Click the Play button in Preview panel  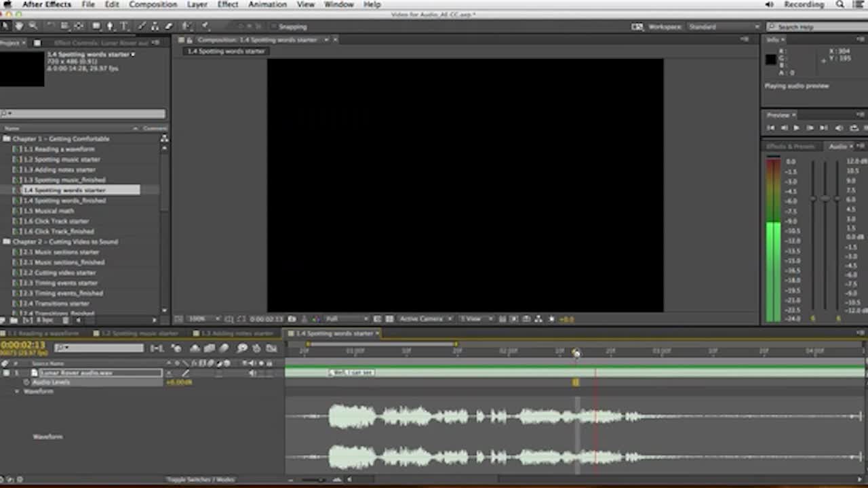coord(796,127)
